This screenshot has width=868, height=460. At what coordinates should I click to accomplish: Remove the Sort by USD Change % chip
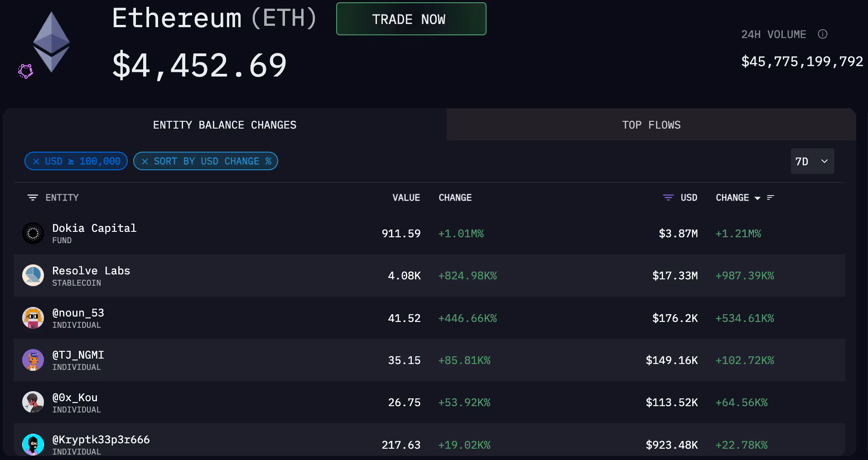(x=145, y=161)
